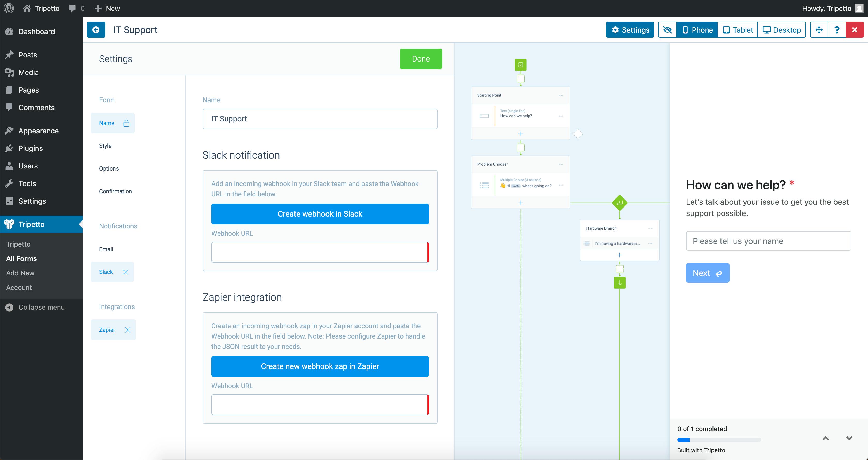The image size is (868, 460).
Task: Click the green form entry node icon
Action: click(521, 65)
